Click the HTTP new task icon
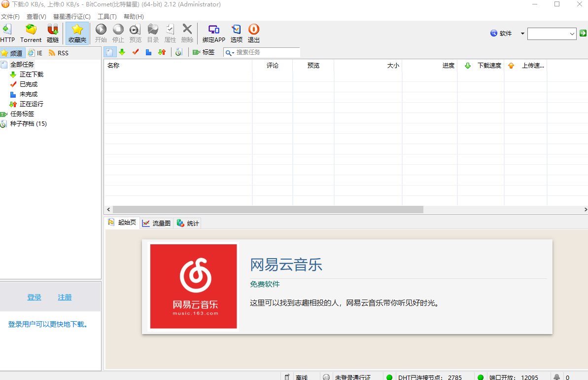The image size is (588, 380). coord(7,33)
